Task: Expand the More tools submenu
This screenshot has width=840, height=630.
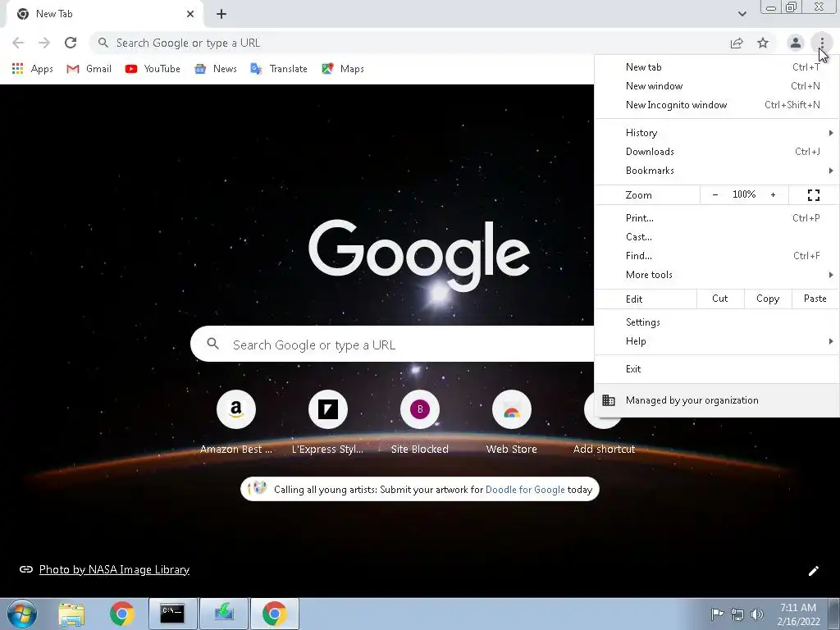Action: [x=717, y=275]
